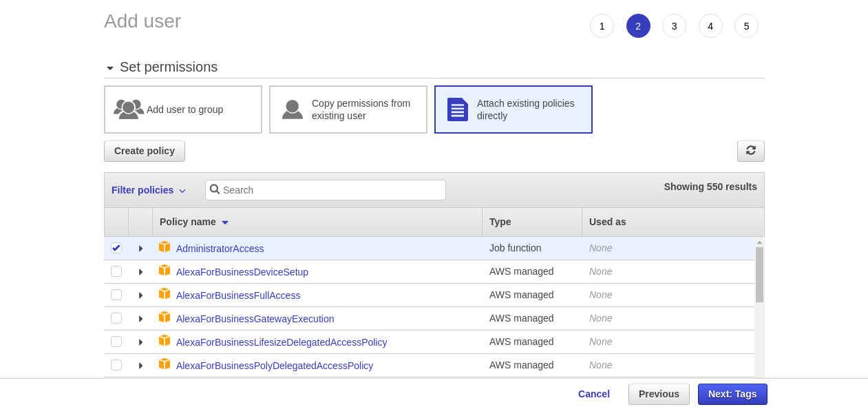Select the AlexaForBusinessPolyDelegatedAccessPolicy checkbox
Screen dimensions: 868x407
point(116,365)
